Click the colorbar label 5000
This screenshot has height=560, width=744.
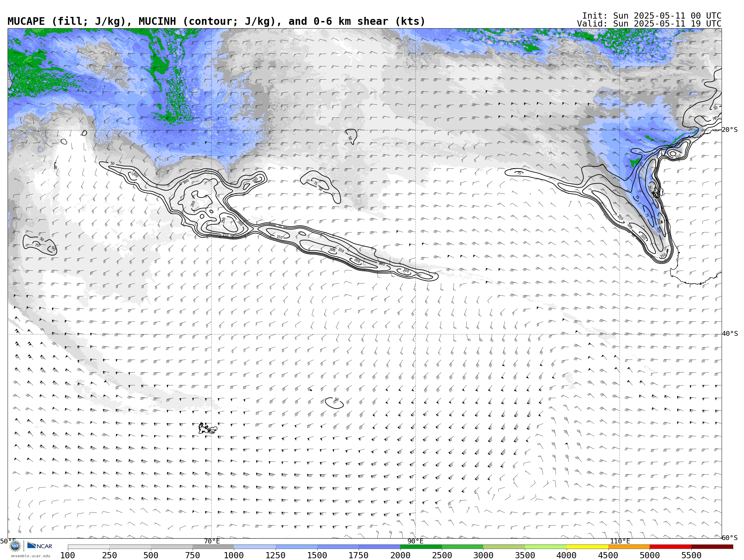coord(650,556)
